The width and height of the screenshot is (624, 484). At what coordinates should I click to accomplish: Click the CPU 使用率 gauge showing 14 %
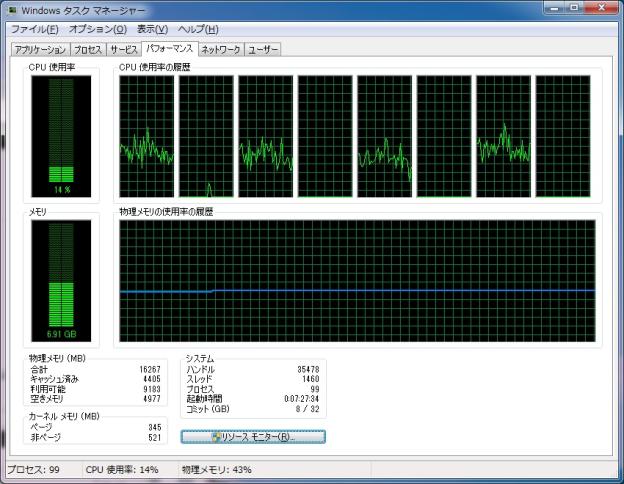[x=61, y=136]
